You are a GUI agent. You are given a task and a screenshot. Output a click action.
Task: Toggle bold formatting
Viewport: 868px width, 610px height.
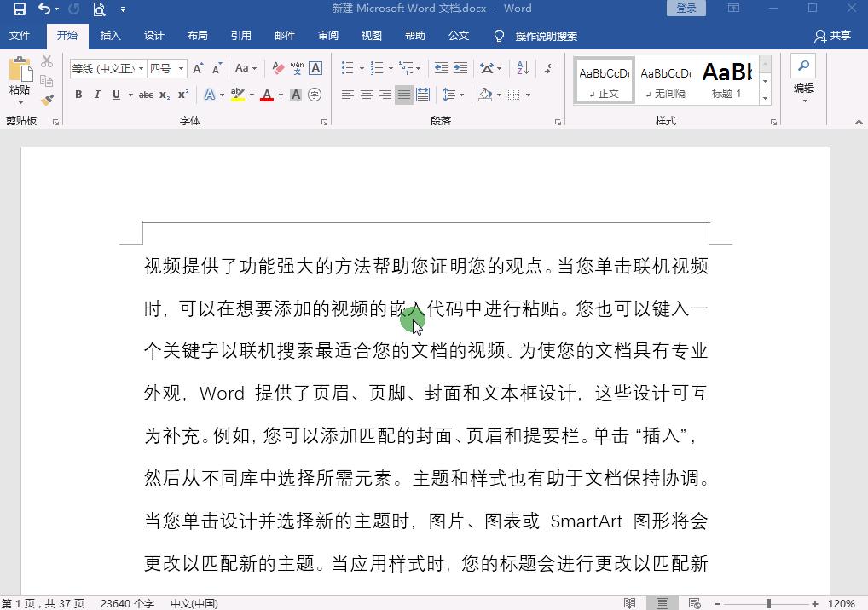78,94
